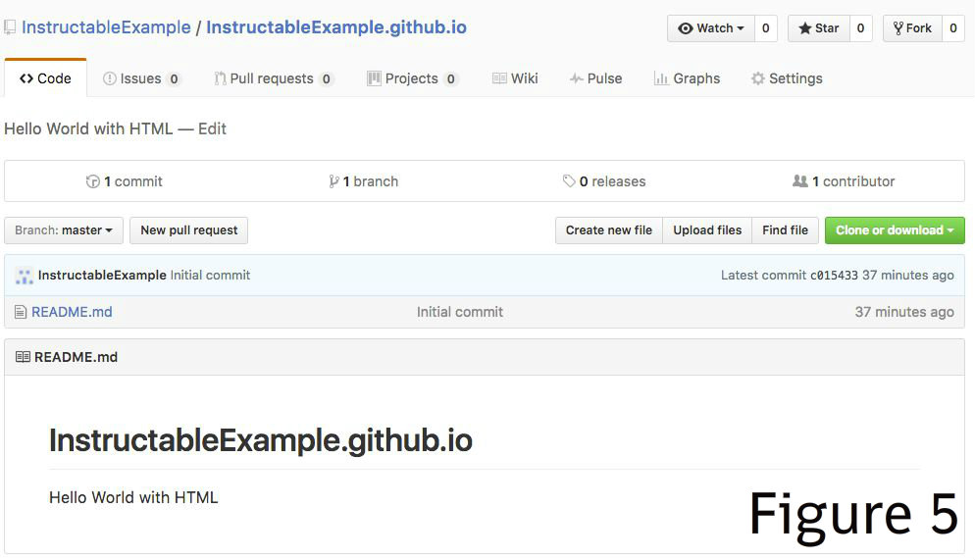Click the tag icon next to 0 releases
975x560 pixels.
tap(568, 180)
